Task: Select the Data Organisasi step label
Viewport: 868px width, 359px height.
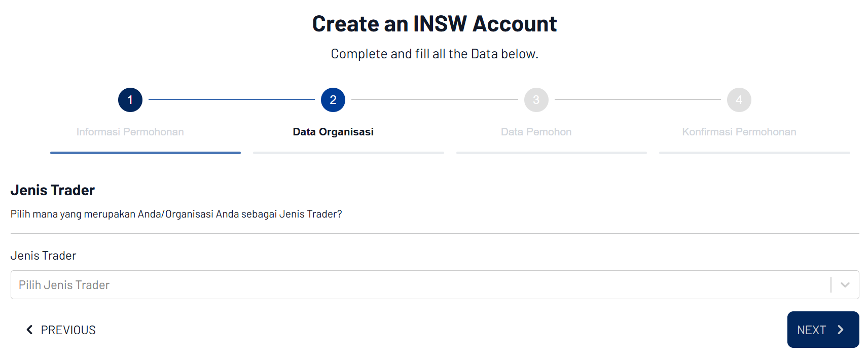Action: coord(333,132)
